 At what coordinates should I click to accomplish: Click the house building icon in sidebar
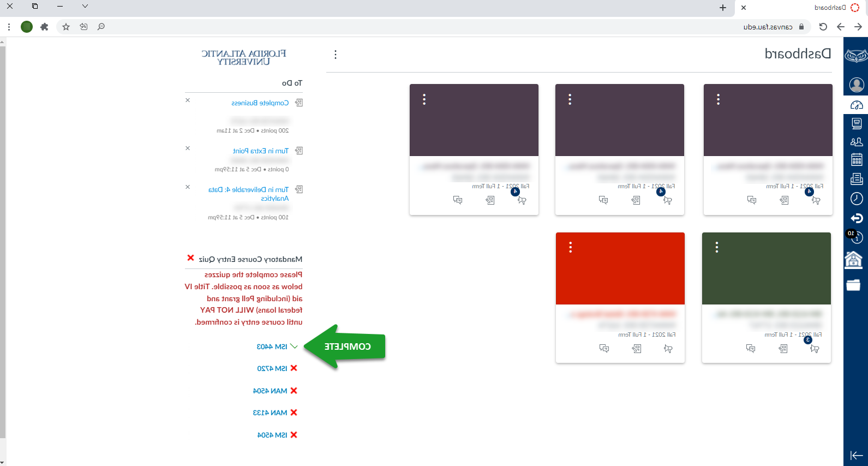(x=854, y=259)
